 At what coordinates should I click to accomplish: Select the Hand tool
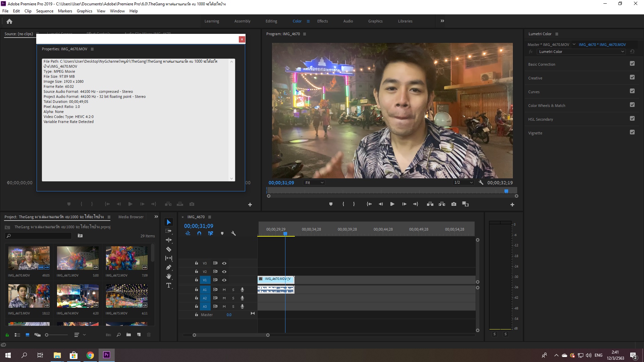[169, 276]
